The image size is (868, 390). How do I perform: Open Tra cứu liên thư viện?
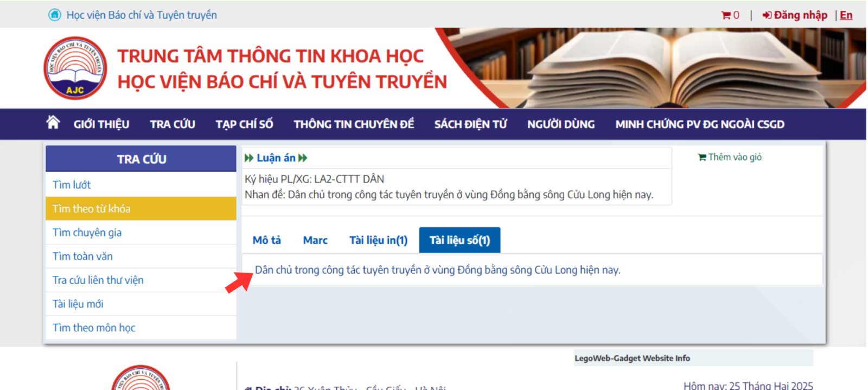coord(141,280)
